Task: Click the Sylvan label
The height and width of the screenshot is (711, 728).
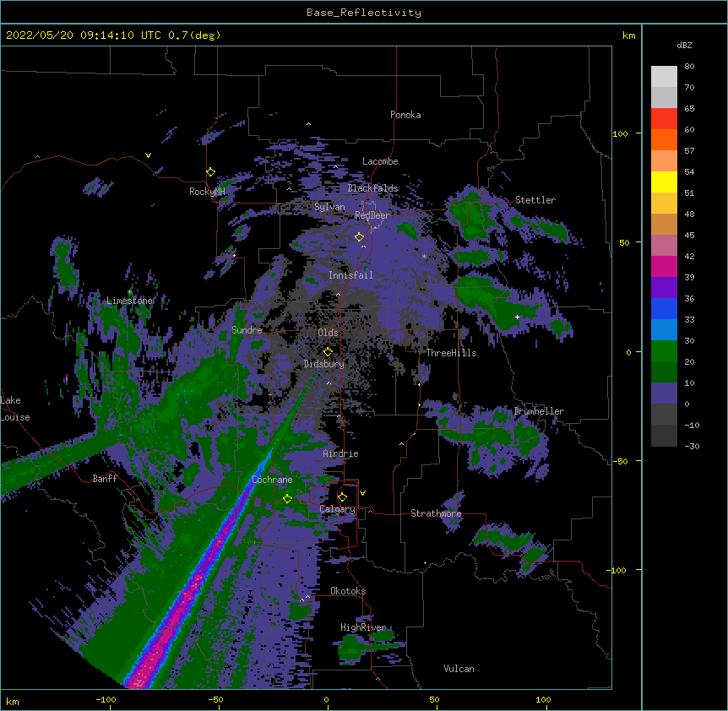Action: [329, 207]
